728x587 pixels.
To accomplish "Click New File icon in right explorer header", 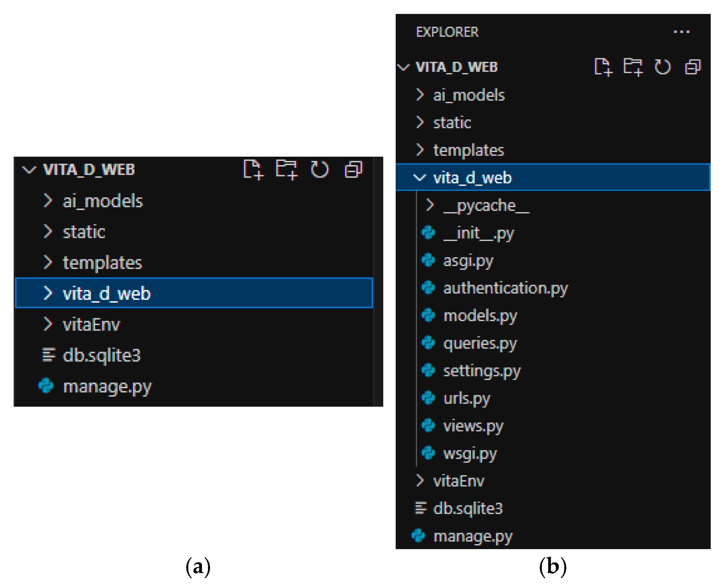I will coord(603,67).
